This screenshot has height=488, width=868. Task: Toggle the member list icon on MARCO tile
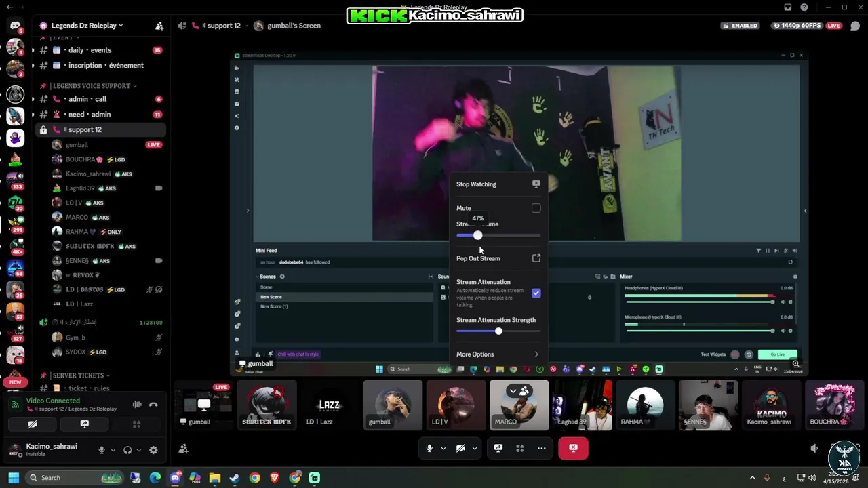[x=524, y=390]
